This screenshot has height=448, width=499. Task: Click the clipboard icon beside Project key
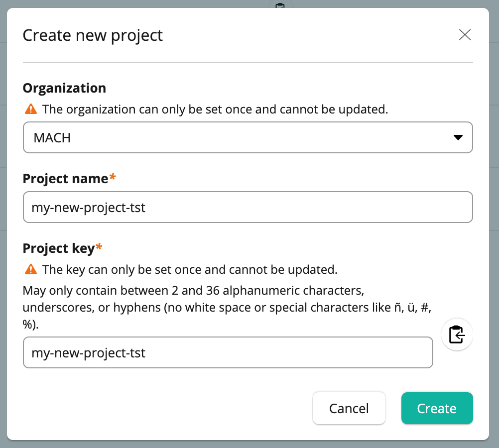point(457,335)
